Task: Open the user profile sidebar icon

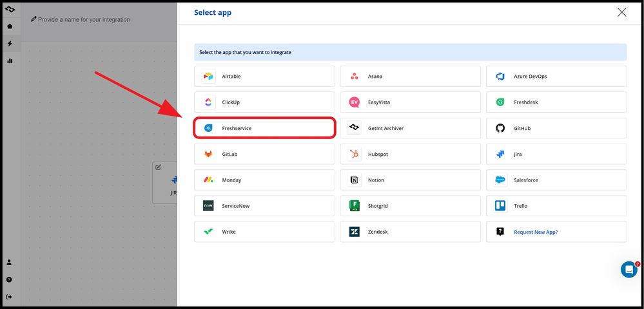Action: [10, 263]
